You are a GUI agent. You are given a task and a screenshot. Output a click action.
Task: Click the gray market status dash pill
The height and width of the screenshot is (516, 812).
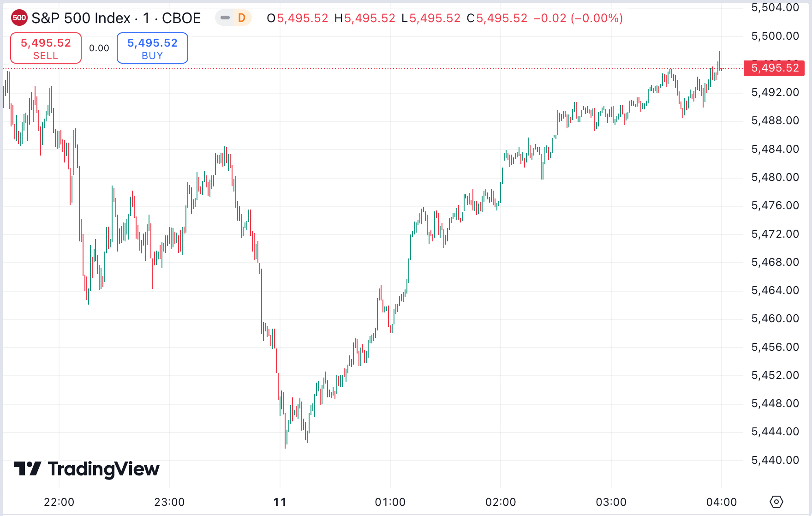tap(225, 18)
